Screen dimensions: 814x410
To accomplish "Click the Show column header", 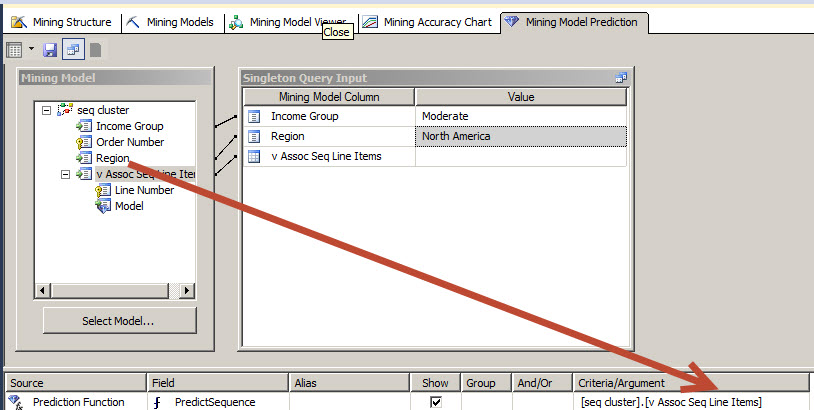I will [x=435, y=383].
